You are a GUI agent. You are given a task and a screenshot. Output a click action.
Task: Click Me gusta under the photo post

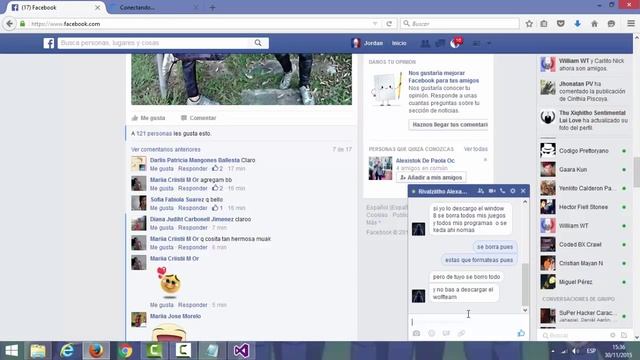coord(149,118)
